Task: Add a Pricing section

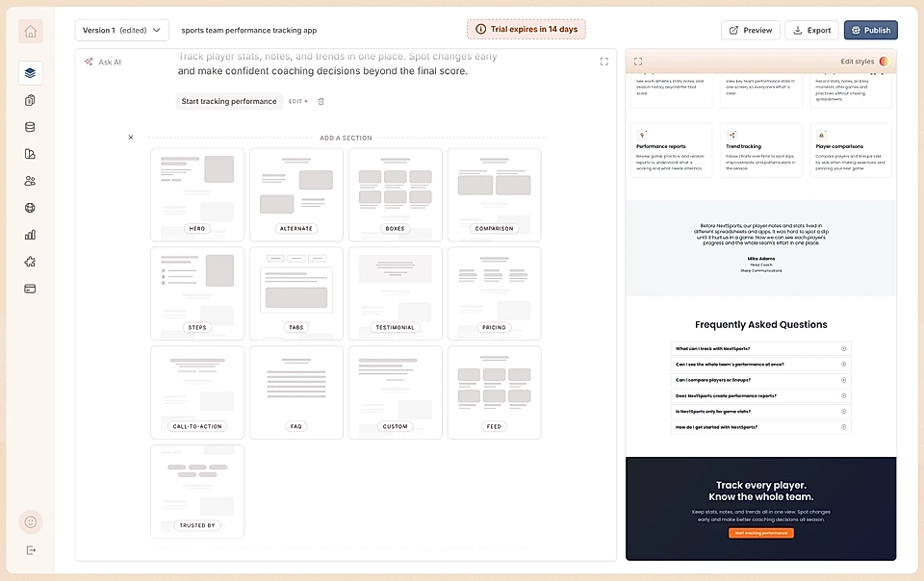Action: [495, 293]
